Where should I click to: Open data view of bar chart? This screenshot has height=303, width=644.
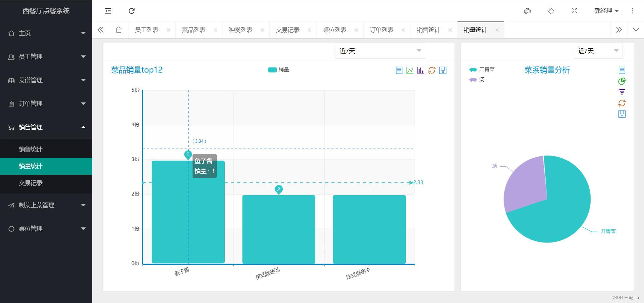(x=399, y=70)
